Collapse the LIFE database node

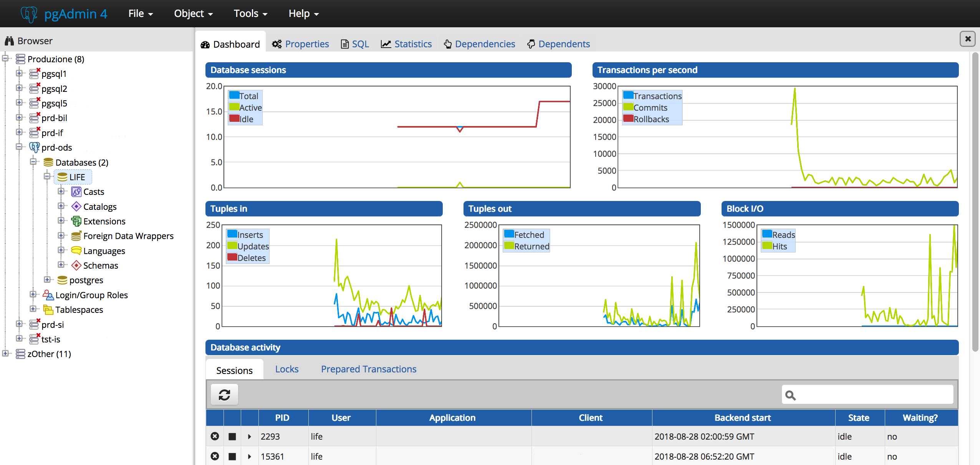[x=47, y=176]
